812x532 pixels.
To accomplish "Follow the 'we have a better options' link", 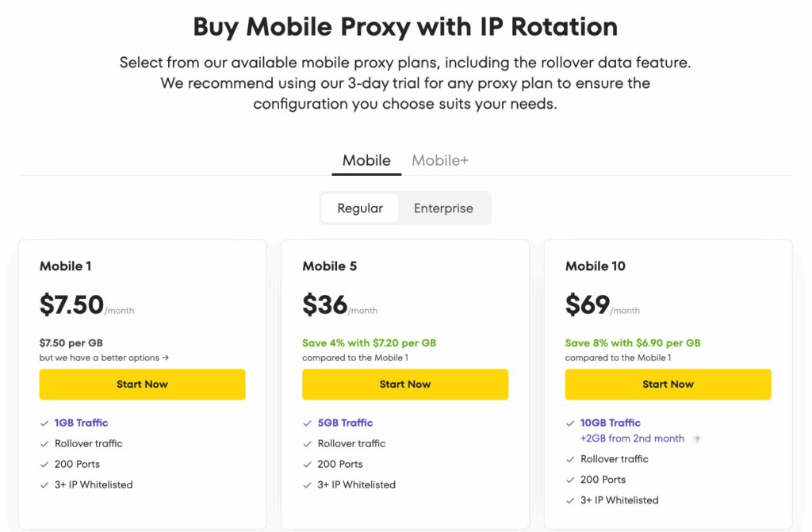I will (104, 358).
